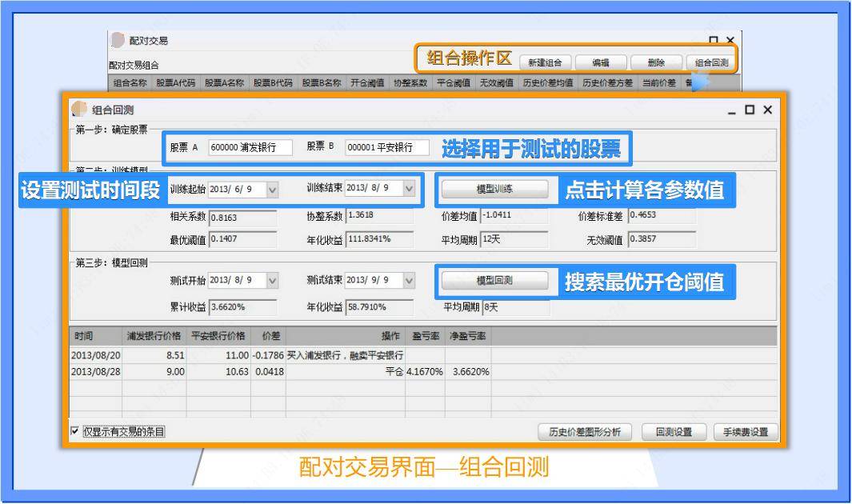This screenshot has width=852, height=504.
Task: Select the 累计收益 3.6620% field
Action: tap(243, 307)
